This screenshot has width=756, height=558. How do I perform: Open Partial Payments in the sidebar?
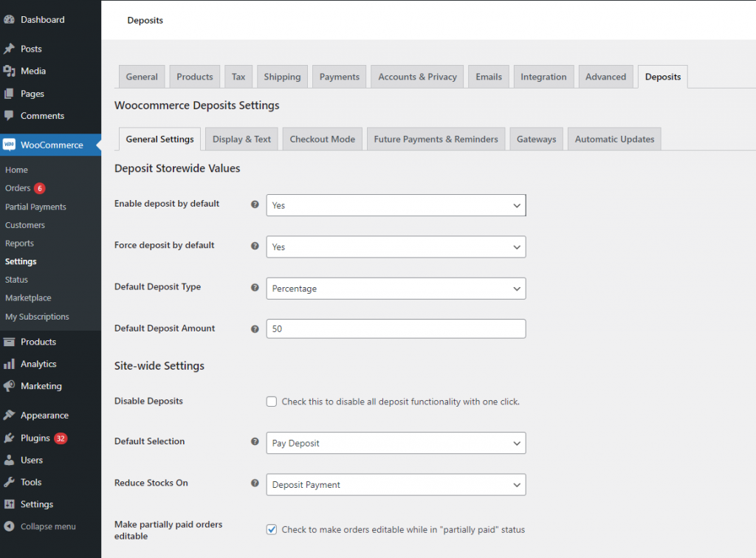(x=35, y=207)
